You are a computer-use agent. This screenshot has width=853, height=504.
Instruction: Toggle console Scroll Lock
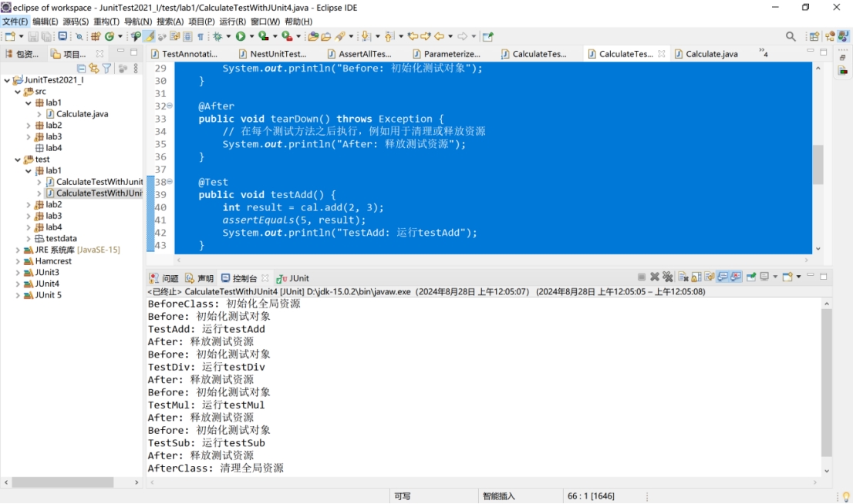pyautogui.click(x=696, y=277)
